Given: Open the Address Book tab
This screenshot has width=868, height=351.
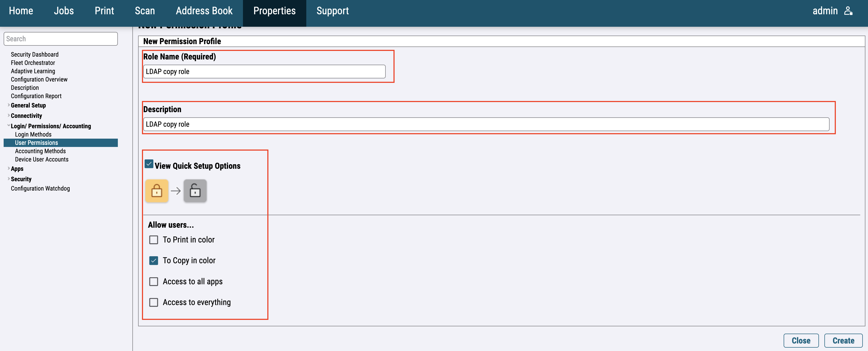Looking at the screenshot, I should pyautogui.click(x=204, y=11).
